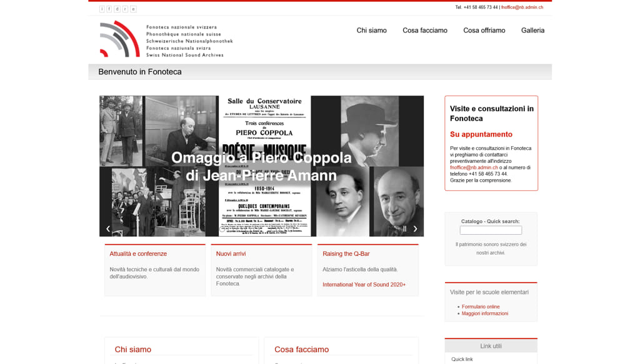Screen dimensions: 640x364
Task: Open Attualità e conferenze section
Action: [138, 253]
